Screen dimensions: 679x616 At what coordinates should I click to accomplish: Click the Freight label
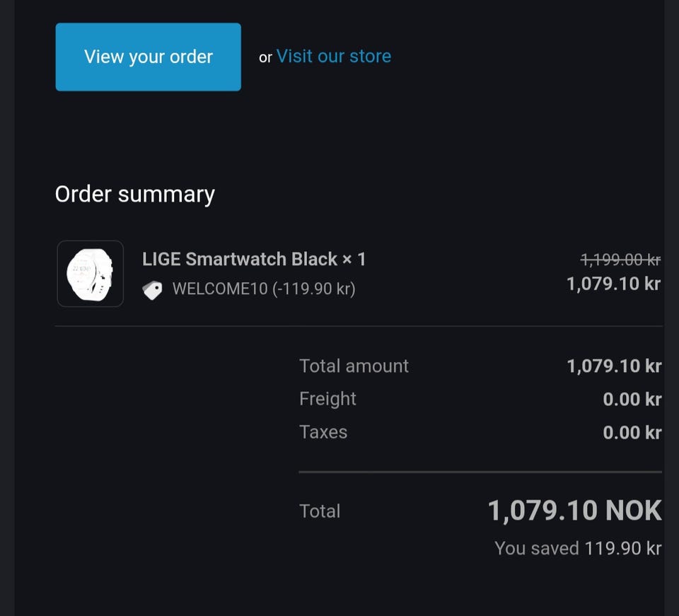(x=327, y=399)
